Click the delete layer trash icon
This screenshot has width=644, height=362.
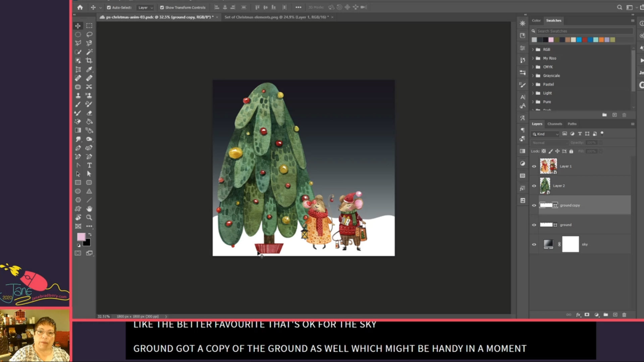click(x=624, y=315)
